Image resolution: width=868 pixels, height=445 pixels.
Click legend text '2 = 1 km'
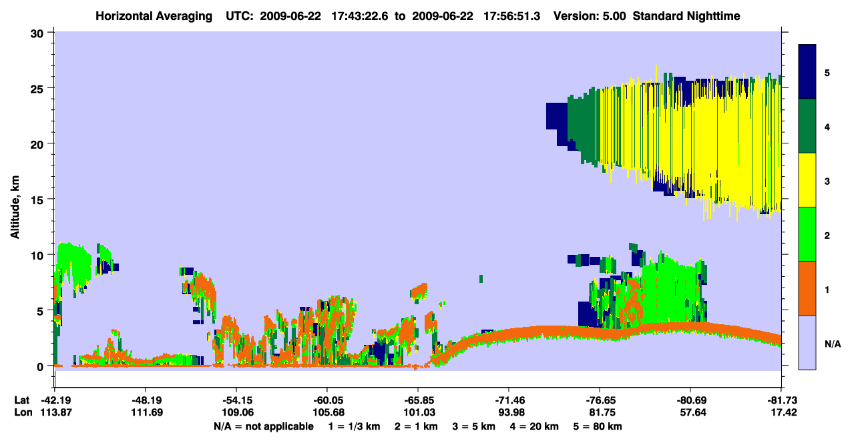pyautogui.click(x=417, y=426)
